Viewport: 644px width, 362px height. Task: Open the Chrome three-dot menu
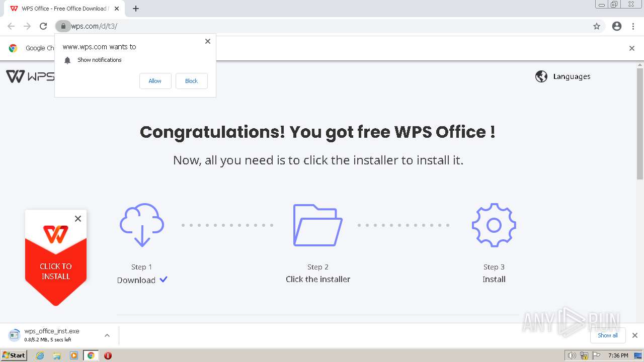(633, 26)
